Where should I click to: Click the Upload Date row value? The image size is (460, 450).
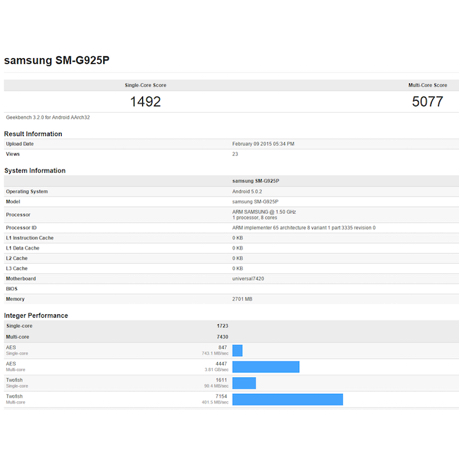(263, 144)
